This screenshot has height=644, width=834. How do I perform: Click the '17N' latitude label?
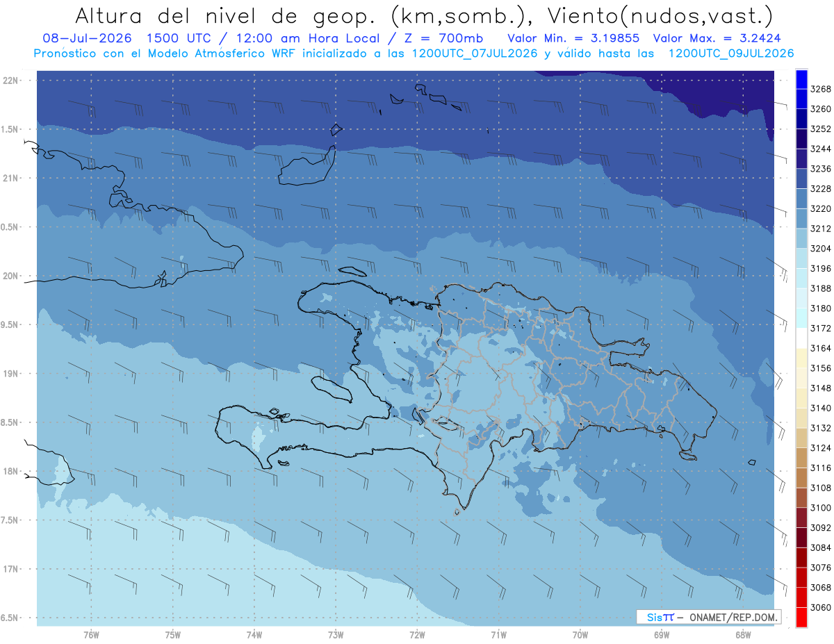click(x=10, y=569)
